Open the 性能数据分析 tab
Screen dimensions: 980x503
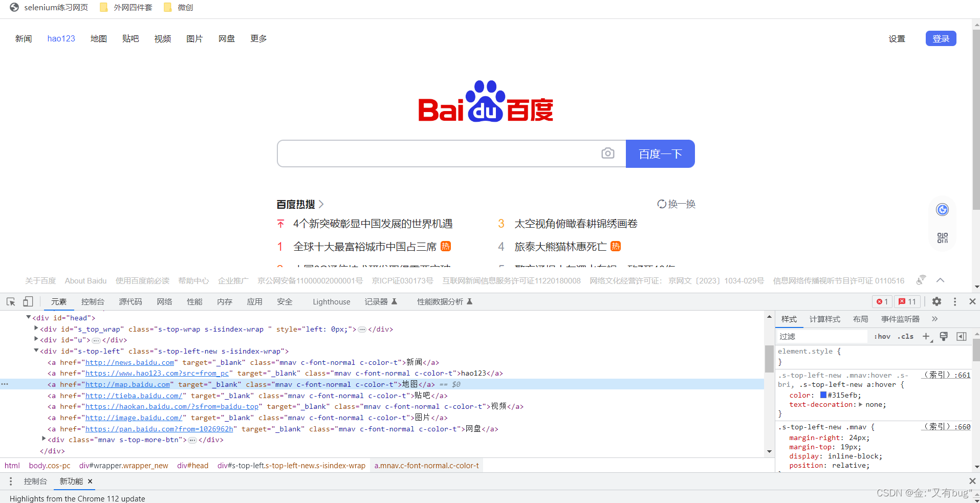444,302
